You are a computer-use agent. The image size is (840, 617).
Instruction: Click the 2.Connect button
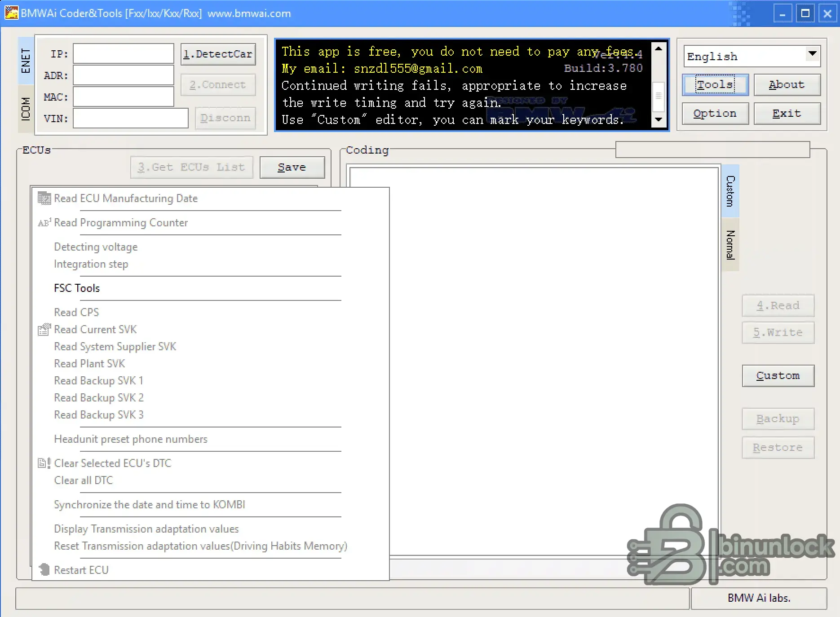point(218,85)
